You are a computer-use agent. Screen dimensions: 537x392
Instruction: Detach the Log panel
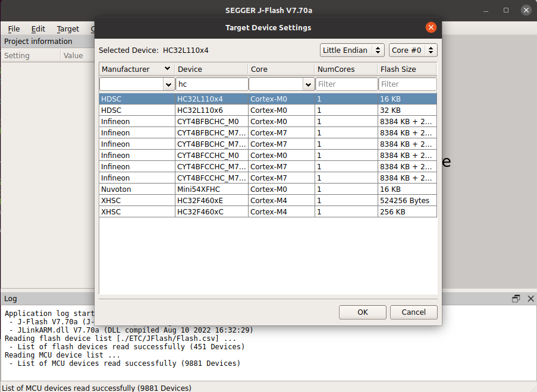click(x=516, y=299)
